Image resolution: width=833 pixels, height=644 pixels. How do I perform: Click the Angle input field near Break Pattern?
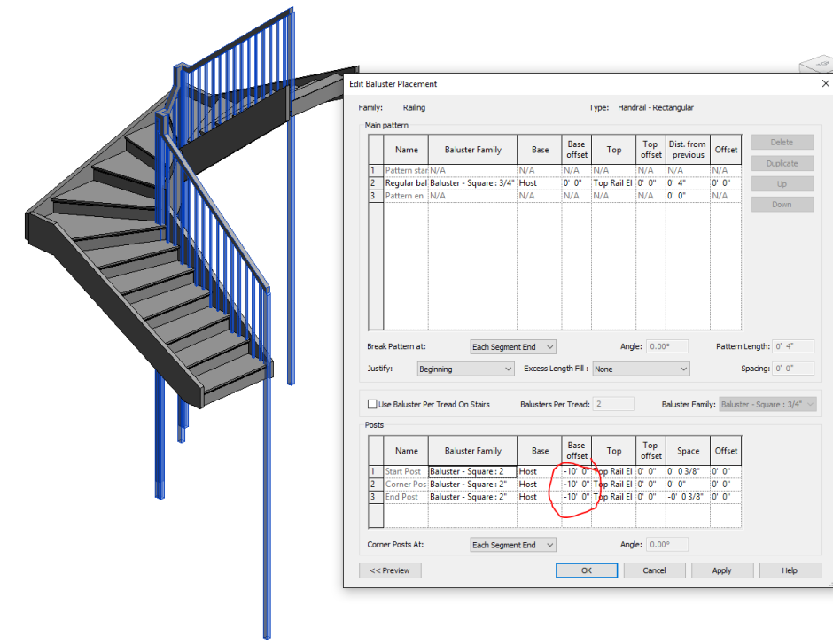(669, 346)
